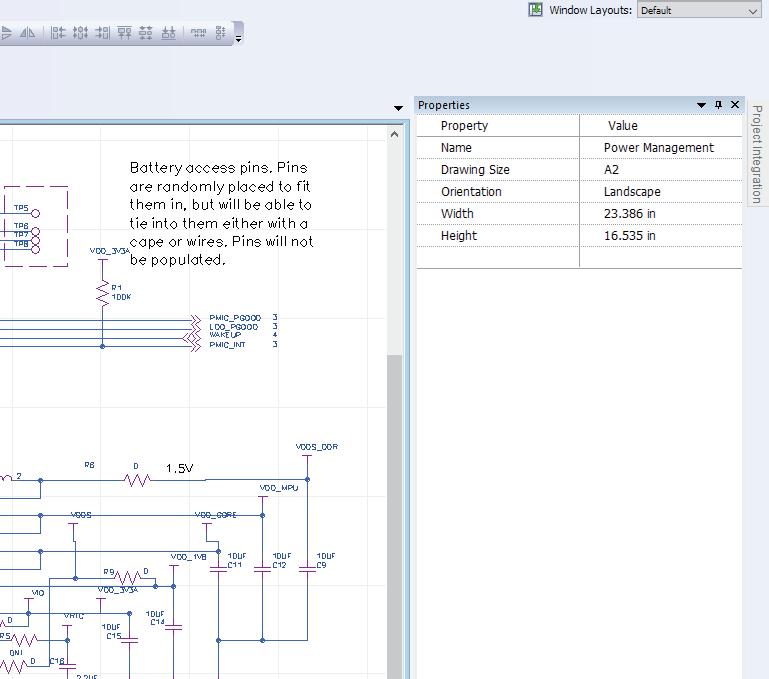Select capacitor C11 label in schematic
This screenshot has width=769, height=679.
pyautogui.click(x=234, y=565)
